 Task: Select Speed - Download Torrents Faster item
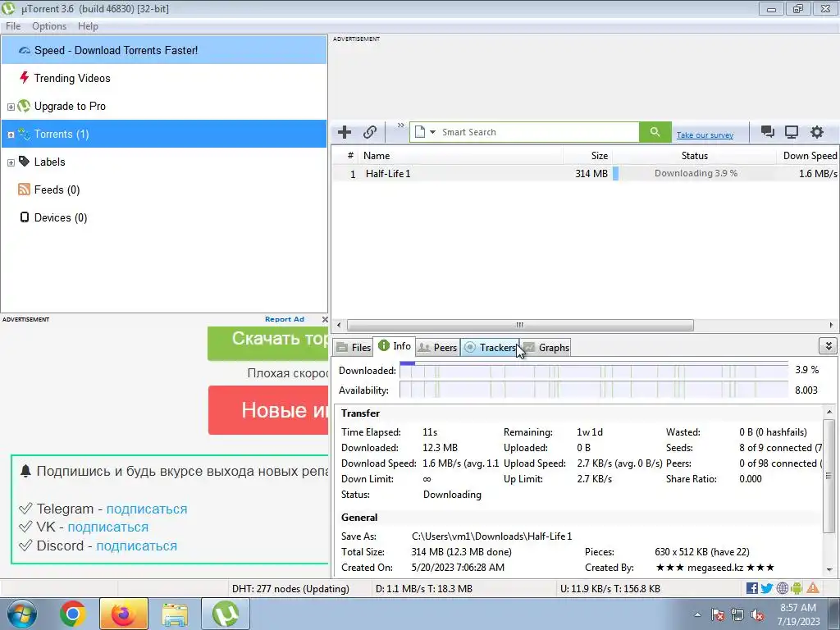tap(164, 50)
